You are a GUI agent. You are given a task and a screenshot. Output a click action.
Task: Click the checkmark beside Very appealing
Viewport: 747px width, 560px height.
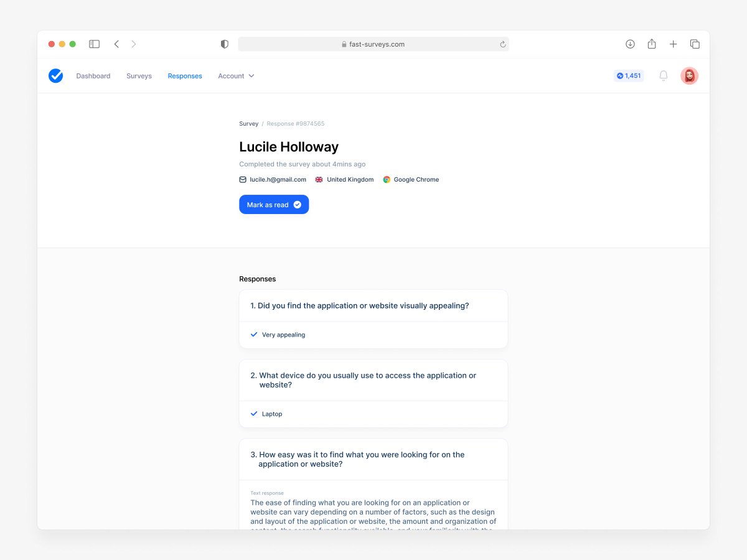coord(254,334)
